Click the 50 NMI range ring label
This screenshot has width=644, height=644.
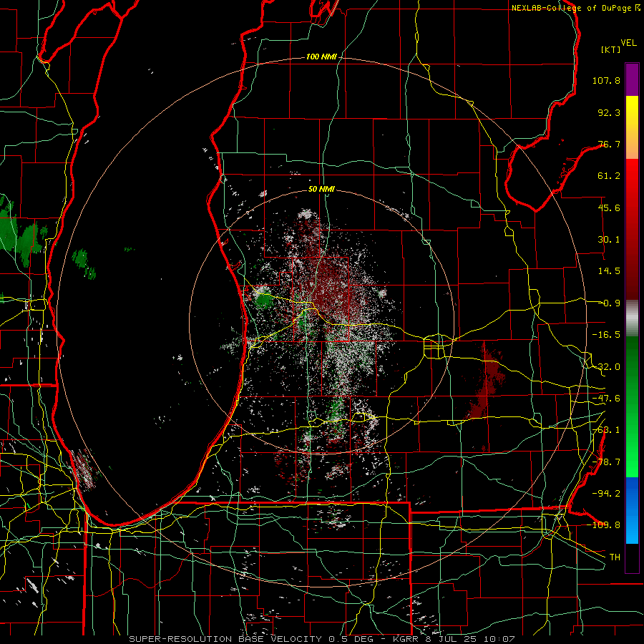tap(321, 189)
